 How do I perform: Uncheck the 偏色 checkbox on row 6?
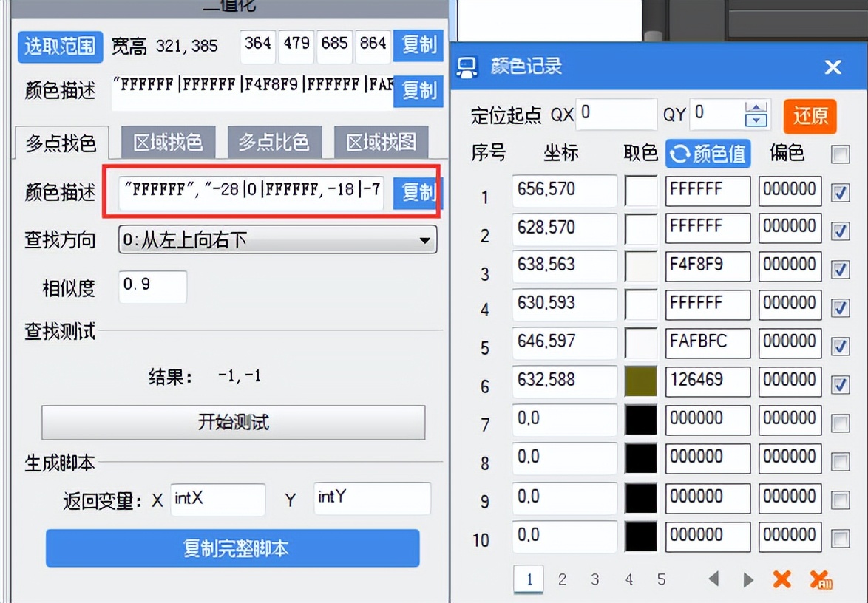841,384
